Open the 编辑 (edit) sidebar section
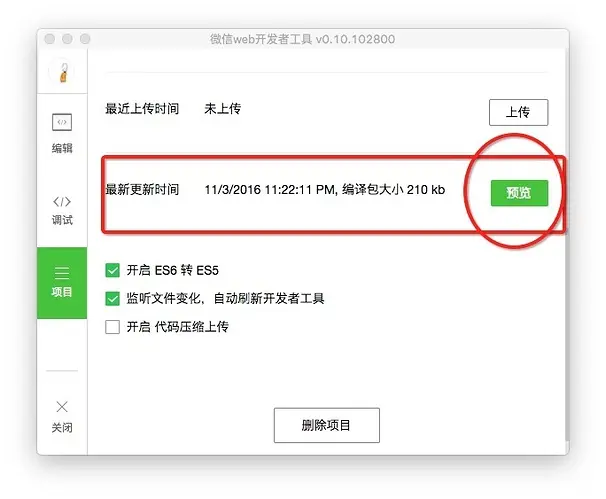 click(x=62, y=133)
